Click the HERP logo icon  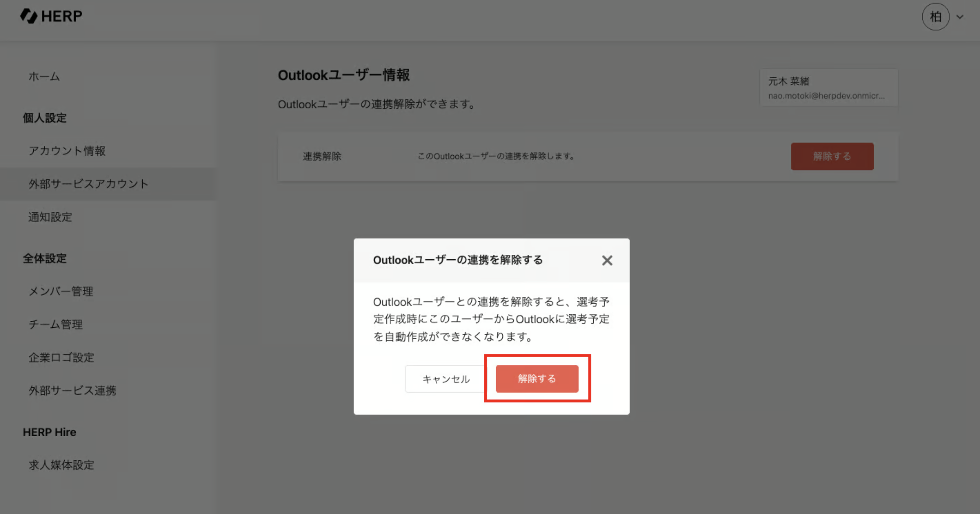point(29,16)
